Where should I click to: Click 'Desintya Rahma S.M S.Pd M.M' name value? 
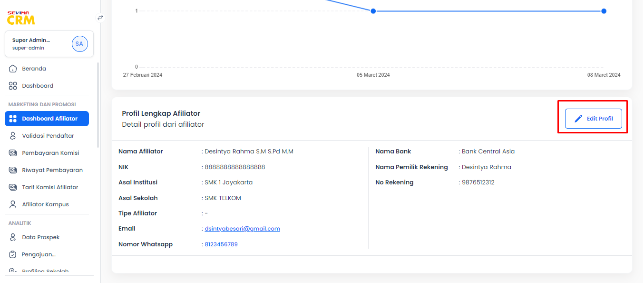click(x=249, y=152)
